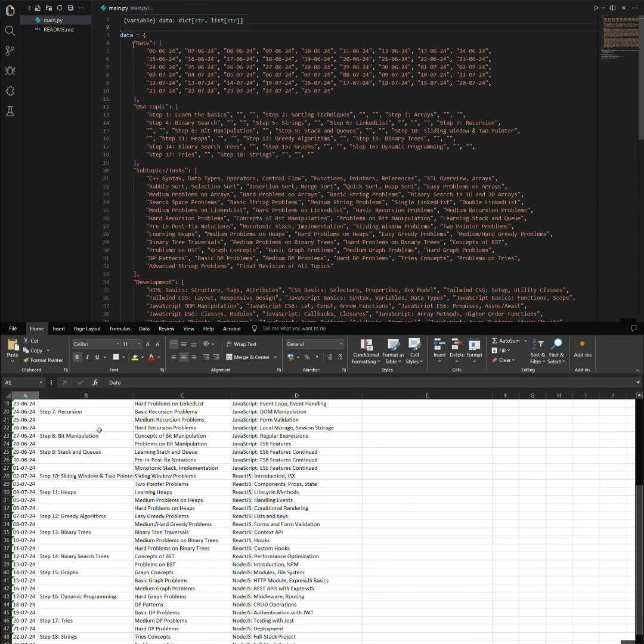The width and height of the screenshot is (644, 644).
Task: Open the Sort & Filter dropdown
Action: (x=538, y=352)
